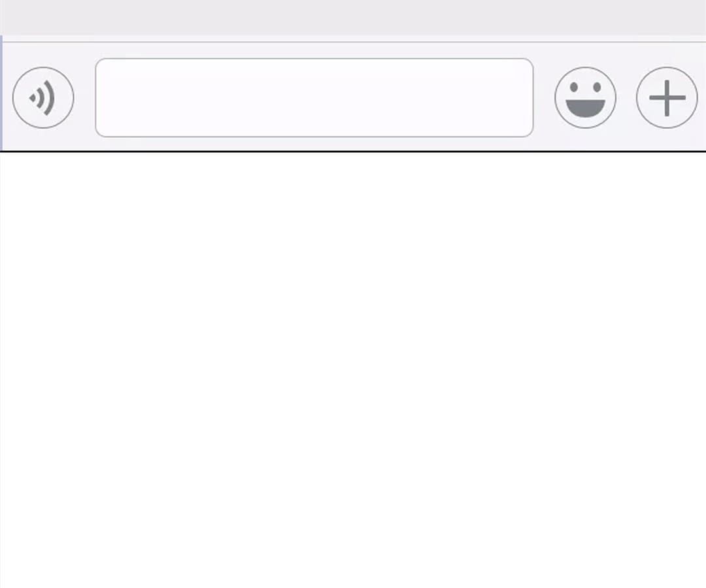Viewport: 706px width, 588px height.
Task: Click the gray strip above the input bar
Action: click(353, 17)
